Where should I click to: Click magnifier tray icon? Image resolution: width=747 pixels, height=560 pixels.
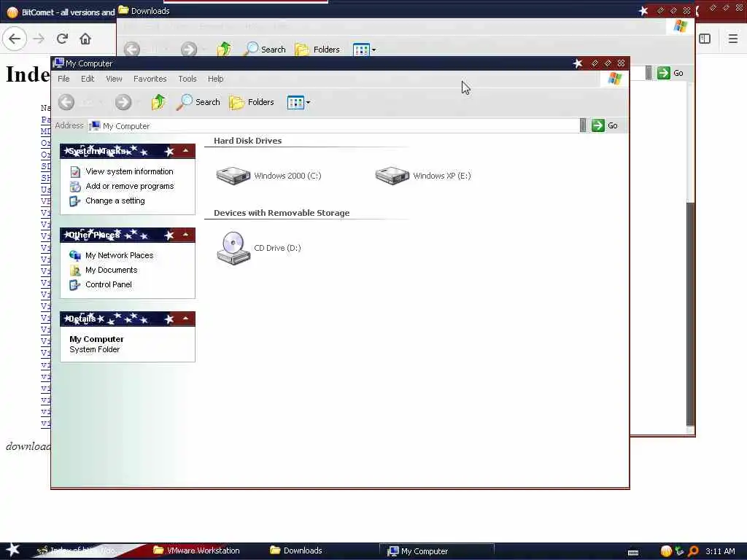point(693,551)
